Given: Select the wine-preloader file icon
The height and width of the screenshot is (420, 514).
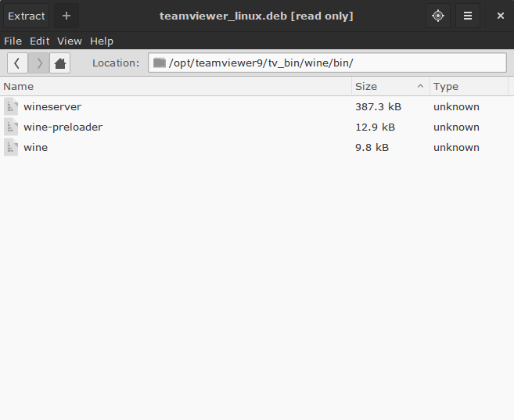Looking at the screenshot, I should [x=11, y=127].
